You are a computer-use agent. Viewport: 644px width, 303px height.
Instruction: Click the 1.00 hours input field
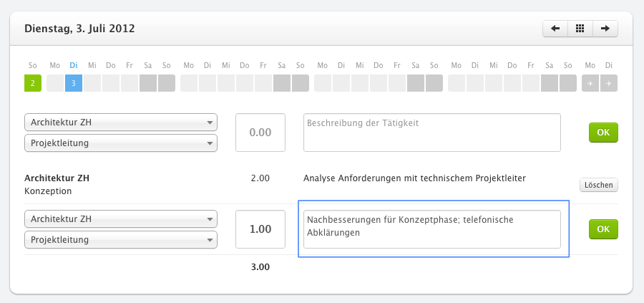coord(260,229)
